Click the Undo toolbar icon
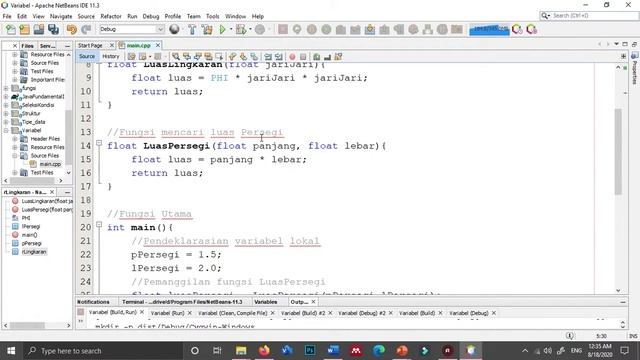 72,29
